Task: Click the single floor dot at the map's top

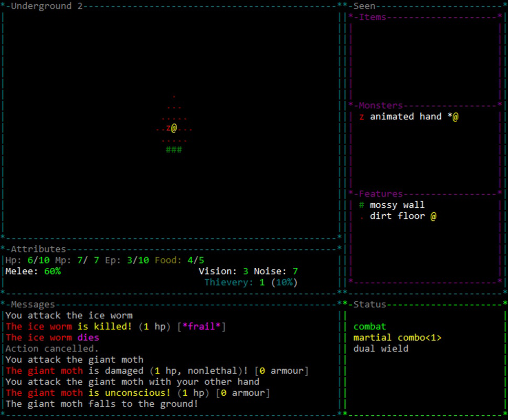Action: coord(174,97)
